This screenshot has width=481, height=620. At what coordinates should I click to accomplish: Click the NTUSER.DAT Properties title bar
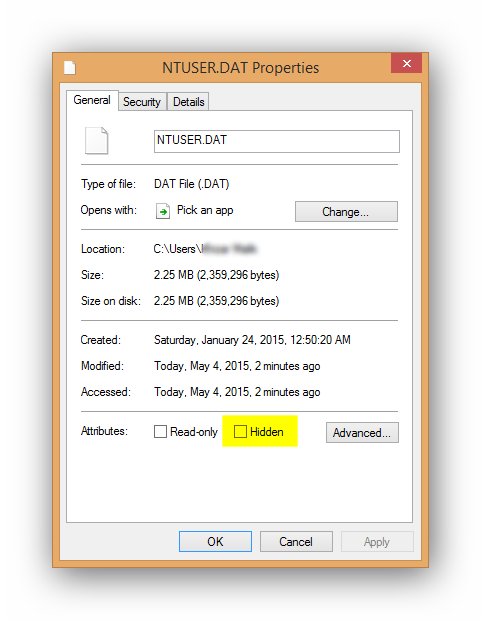click(240, 68)
